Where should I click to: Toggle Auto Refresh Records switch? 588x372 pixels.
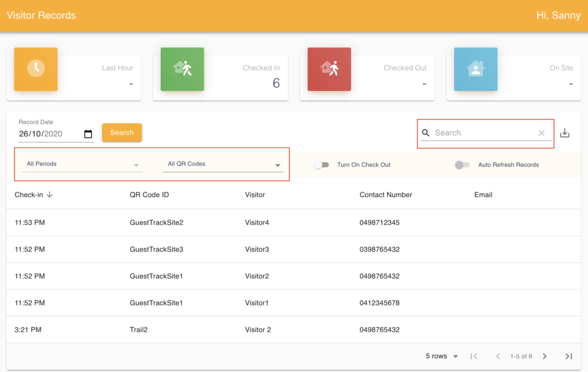[462, 165]
